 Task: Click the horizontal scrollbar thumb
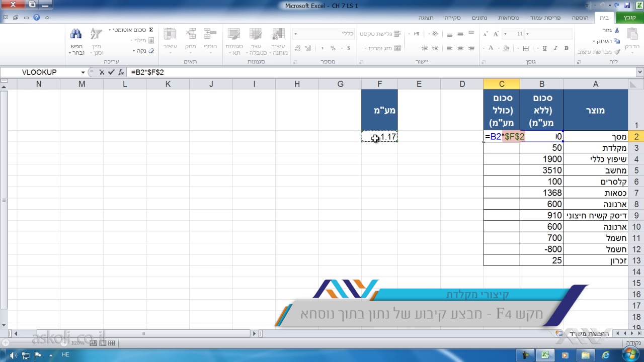(143, 333)
